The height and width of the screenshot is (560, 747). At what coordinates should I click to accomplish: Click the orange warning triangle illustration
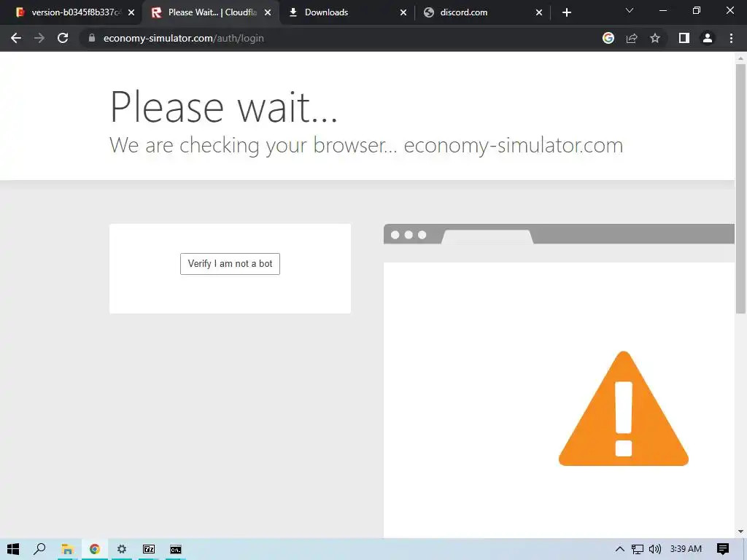pos(623,408)
